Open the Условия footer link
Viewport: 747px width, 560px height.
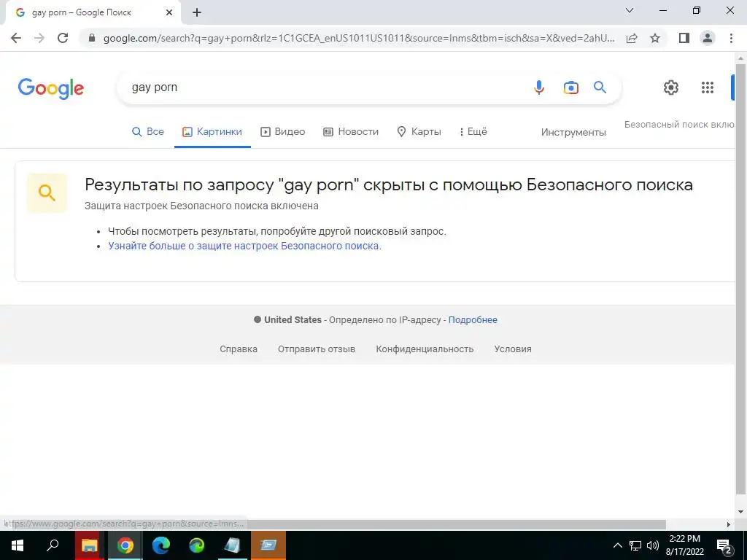pos(513,349)
